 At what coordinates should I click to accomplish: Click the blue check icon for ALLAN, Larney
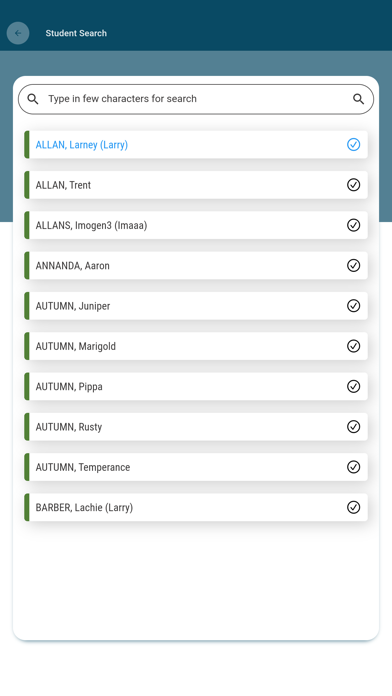pyautogui.click(x=353, y=145)
